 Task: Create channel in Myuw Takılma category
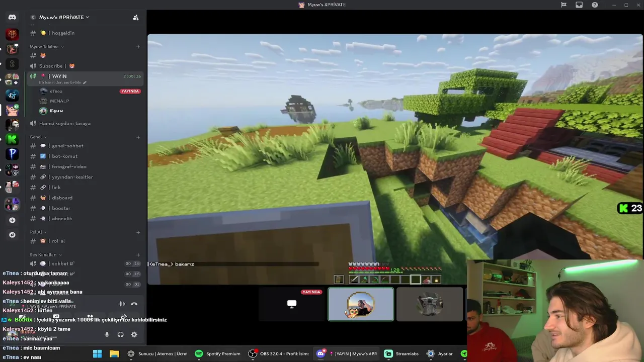click(x=138, y=47)
